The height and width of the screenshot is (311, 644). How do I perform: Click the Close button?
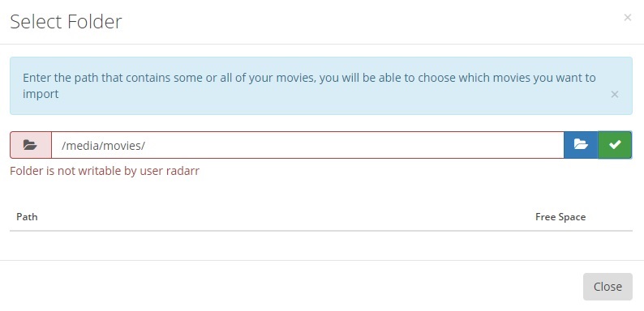coord(608,287)
